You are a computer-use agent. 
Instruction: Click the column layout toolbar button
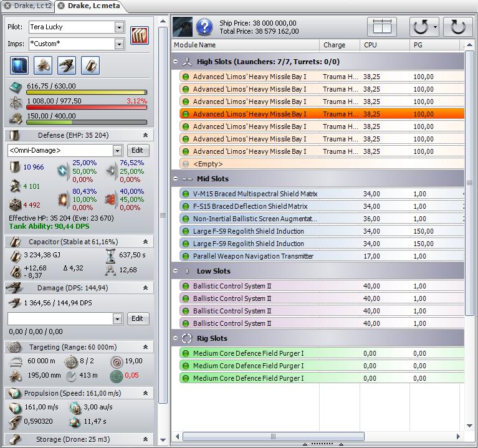point(382,27)
